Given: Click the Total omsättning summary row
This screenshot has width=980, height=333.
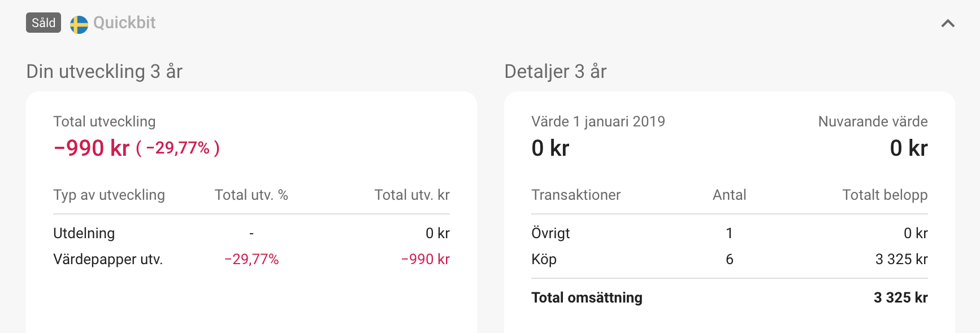Looking at the screenshot, I should point(730,297).
